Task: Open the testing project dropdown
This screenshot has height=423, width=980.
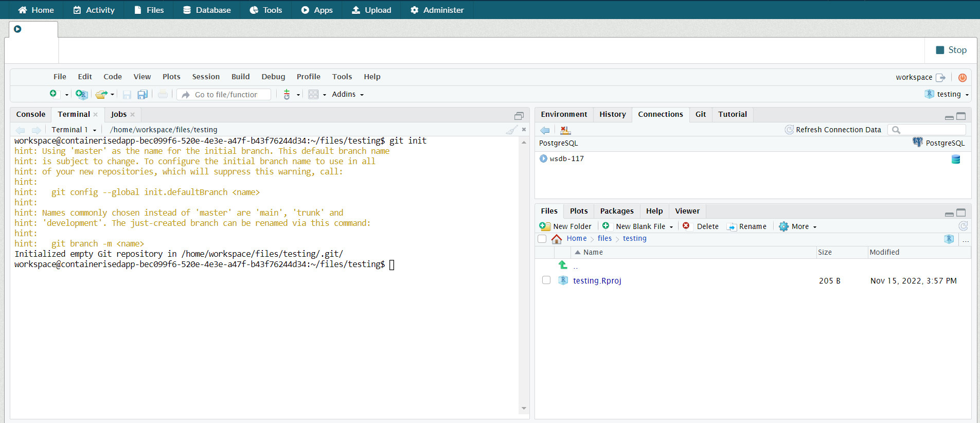Action: click(x=947, y=94)
